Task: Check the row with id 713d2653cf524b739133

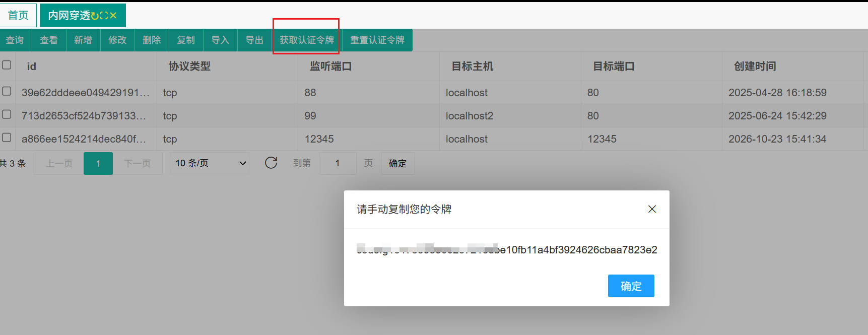Action: [x=7, y=114]
